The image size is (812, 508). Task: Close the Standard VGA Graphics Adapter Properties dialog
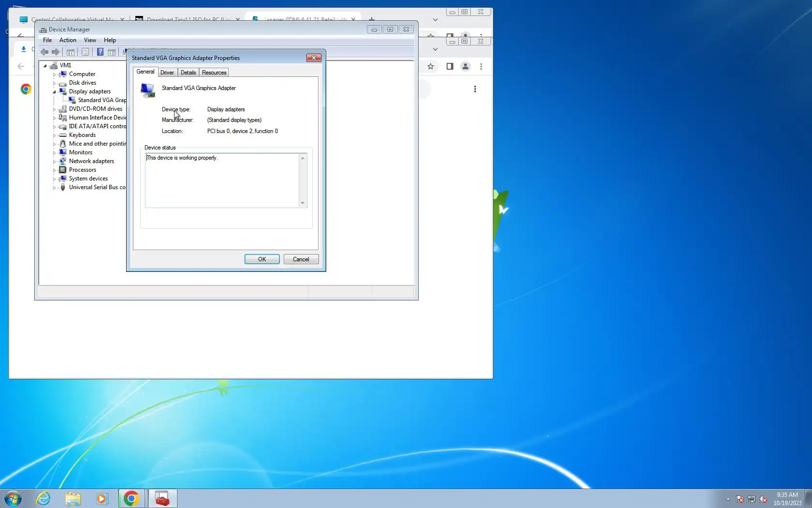(314, 58)
